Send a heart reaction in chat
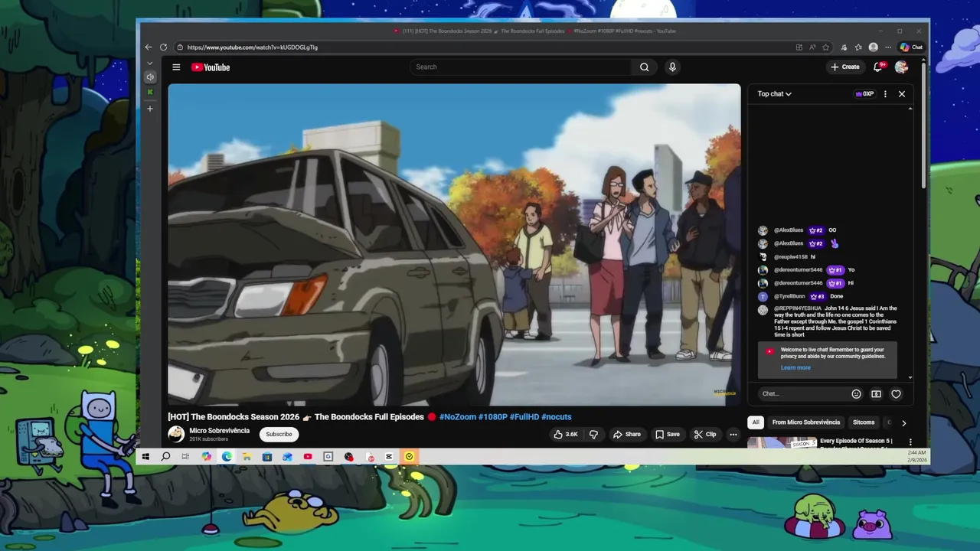Screen dimensions: 980x551 point(896,394)
